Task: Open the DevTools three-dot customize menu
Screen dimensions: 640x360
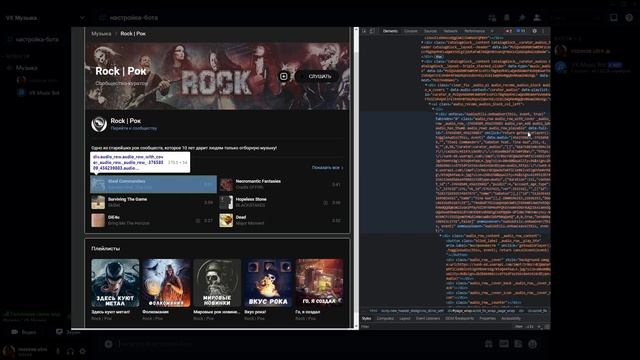Action: point(543,31)
